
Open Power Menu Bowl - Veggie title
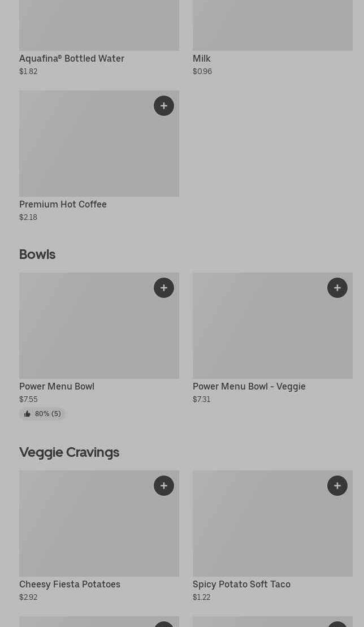click(249, 386)
